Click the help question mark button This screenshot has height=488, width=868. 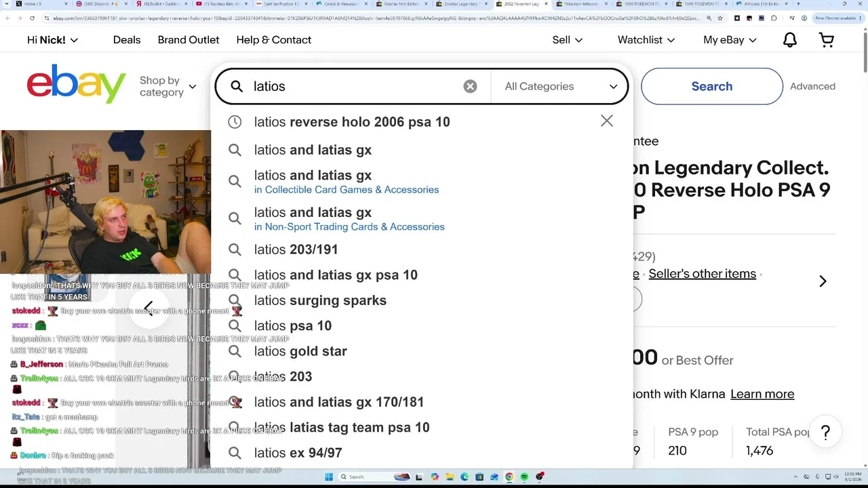(x=825, y=432)
